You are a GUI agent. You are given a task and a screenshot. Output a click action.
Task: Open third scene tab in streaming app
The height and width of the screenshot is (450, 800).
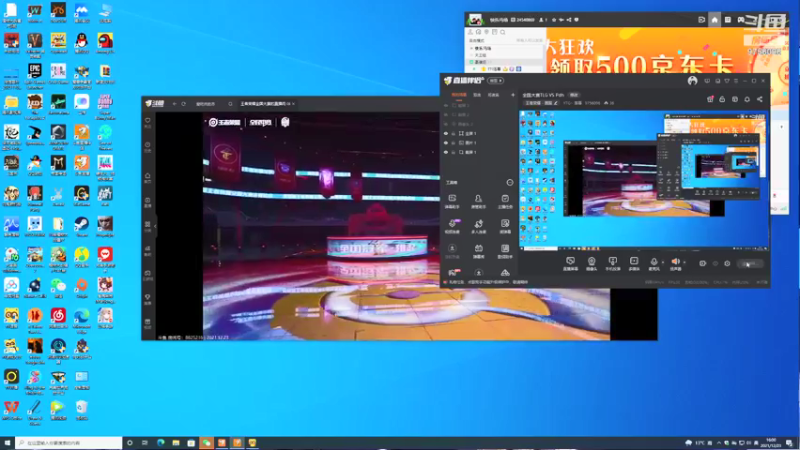click(x=493, y=95)
